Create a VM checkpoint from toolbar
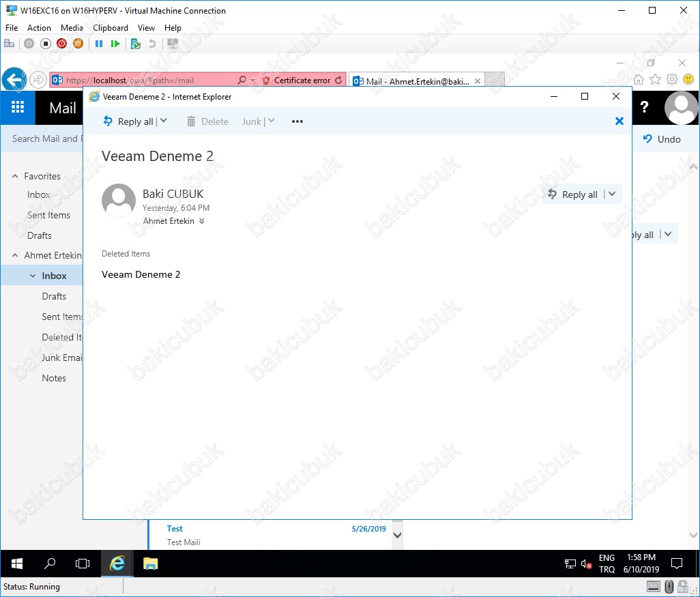700x597 pixels. pos(136,43)
